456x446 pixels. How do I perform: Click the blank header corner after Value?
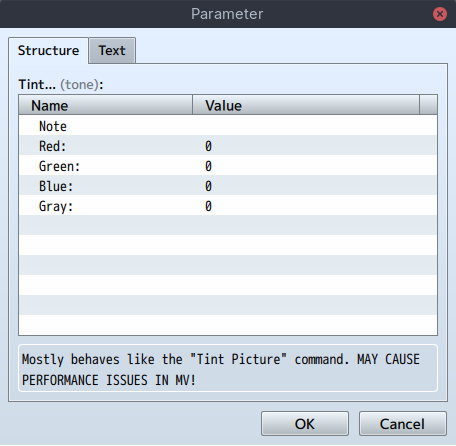click(428, 105)
